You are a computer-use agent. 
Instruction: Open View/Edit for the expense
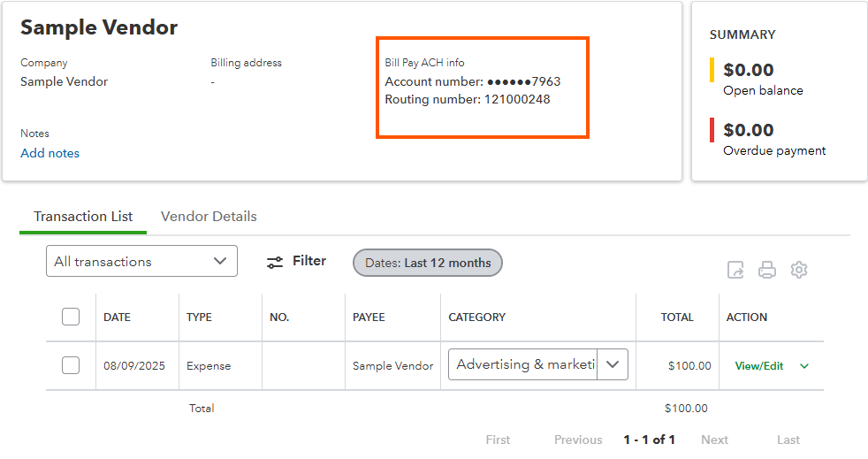[759, 366]
